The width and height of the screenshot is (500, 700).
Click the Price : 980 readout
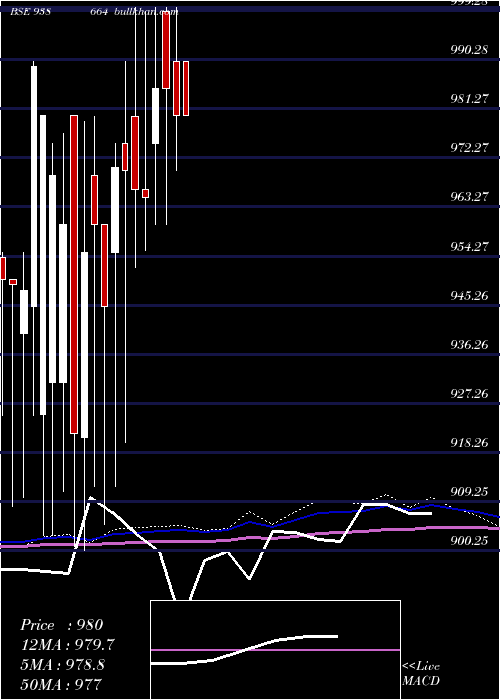(62, 625)
